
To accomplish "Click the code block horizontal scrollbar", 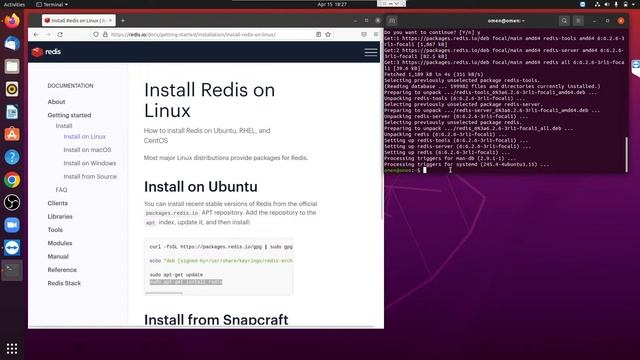I will coord(164,293).
